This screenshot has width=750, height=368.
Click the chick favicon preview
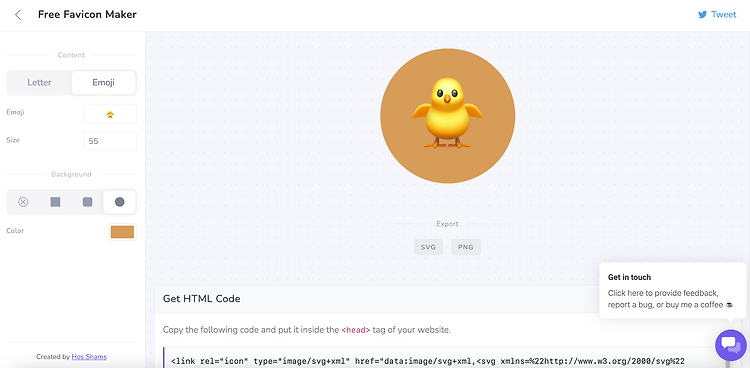pos(447,116)
